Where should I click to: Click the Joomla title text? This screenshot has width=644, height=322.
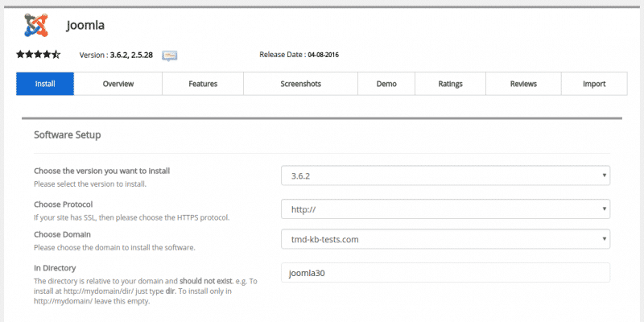pyautogui.click(x=85, y=26)
